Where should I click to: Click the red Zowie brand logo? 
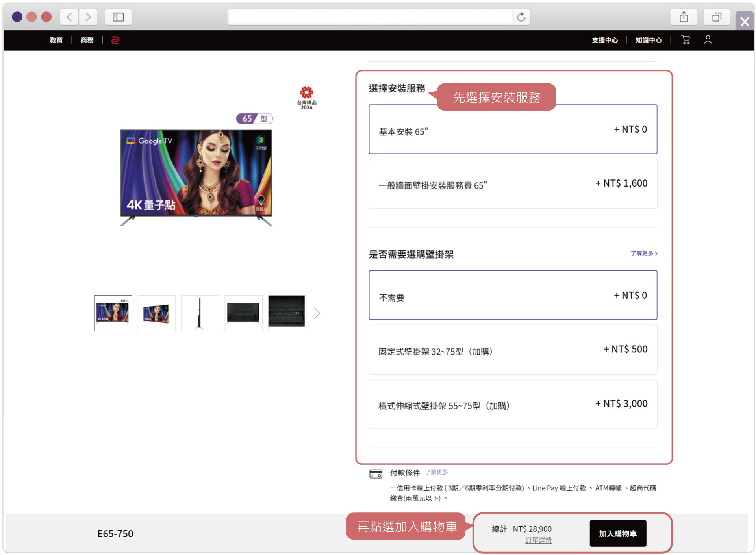click(x=115, y=40)
